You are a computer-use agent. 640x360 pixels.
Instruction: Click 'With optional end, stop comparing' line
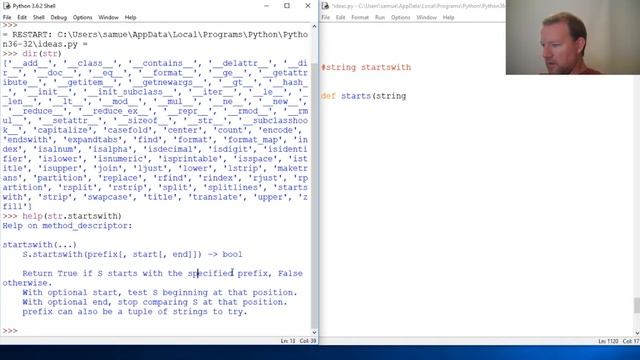click(155, 302)
